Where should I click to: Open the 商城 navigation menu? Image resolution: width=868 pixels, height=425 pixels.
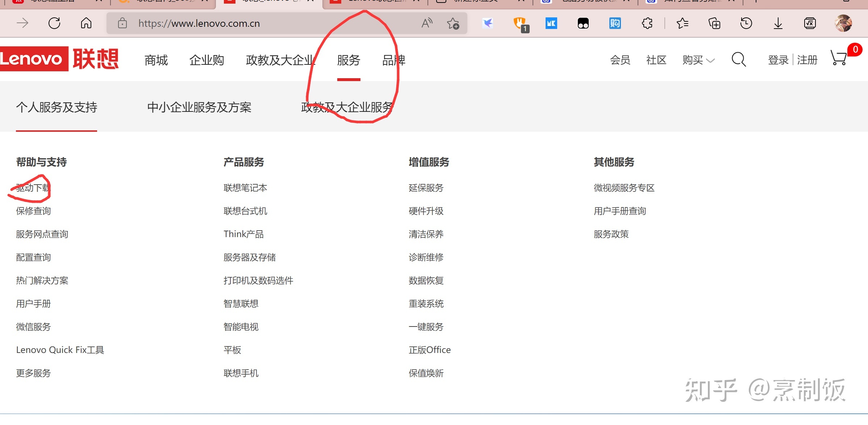tap(156, 60)
